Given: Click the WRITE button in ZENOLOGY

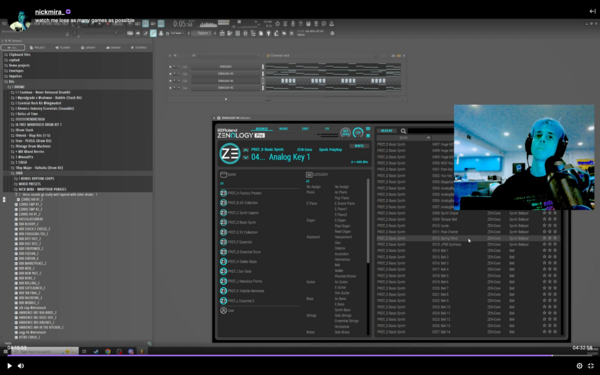Looking at the screenshot, I should point(359,146).
